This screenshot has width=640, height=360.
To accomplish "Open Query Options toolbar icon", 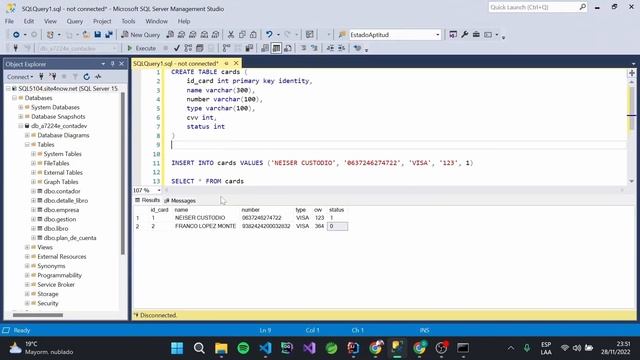I will coord(200,48).
